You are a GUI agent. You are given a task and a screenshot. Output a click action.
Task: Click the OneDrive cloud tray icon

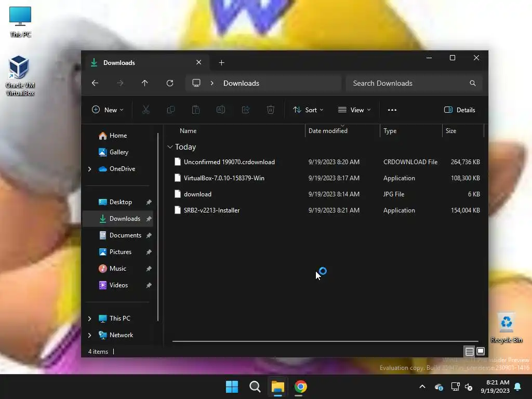pos(439,387)
